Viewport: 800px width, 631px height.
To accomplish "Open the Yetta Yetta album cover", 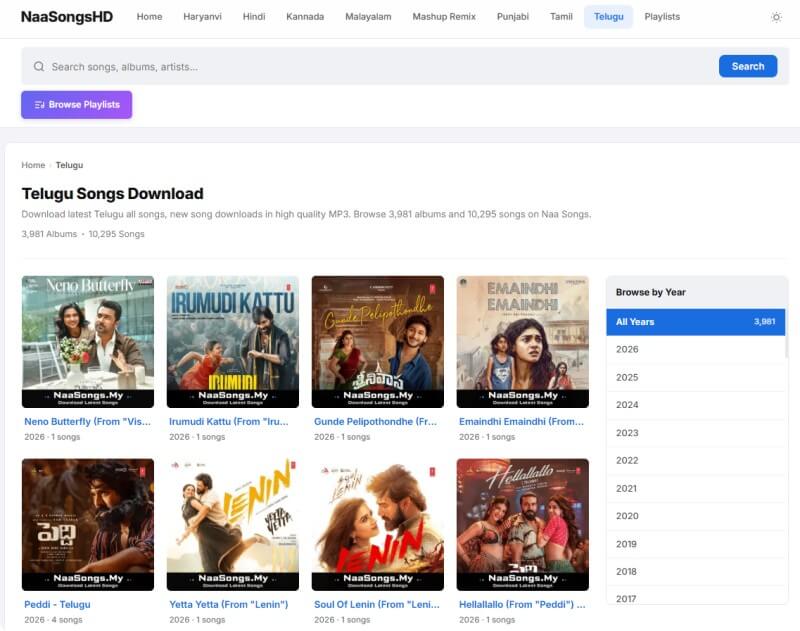I will 233,524.
